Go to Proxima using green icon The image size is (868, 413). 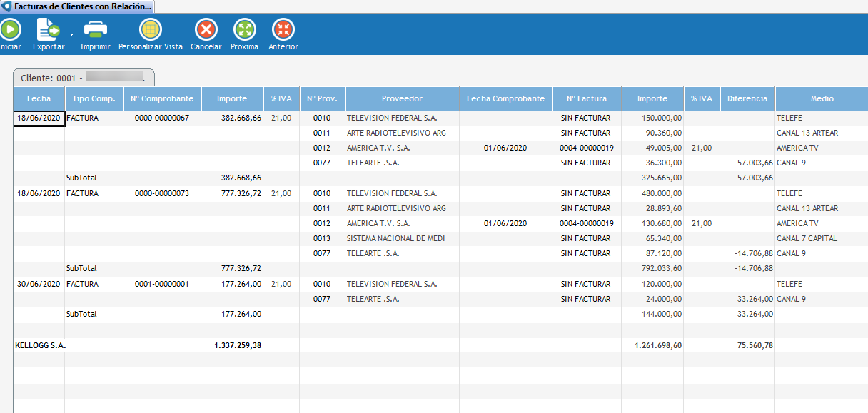[x=244, y=30]
